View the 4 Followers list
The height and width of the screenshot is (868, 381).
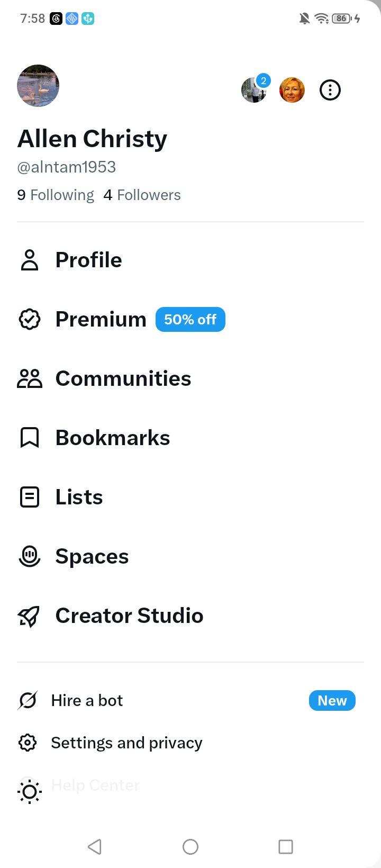coord(142,195)
